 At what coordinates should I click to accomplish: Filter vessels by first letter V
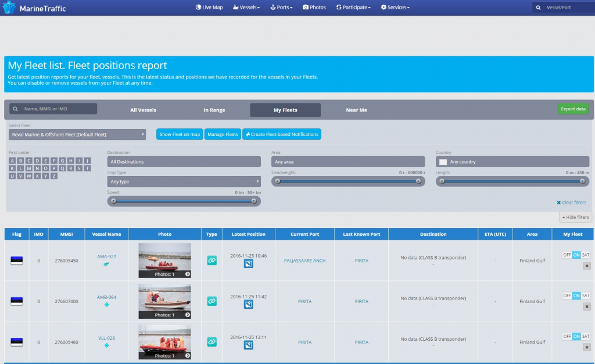20,176
